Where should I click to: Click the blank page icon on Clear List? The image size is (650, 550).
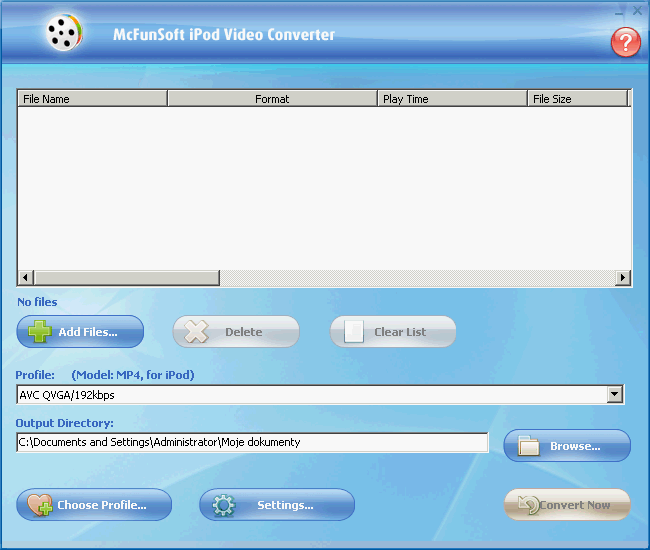pyautogui.click(x=354, y=332)
